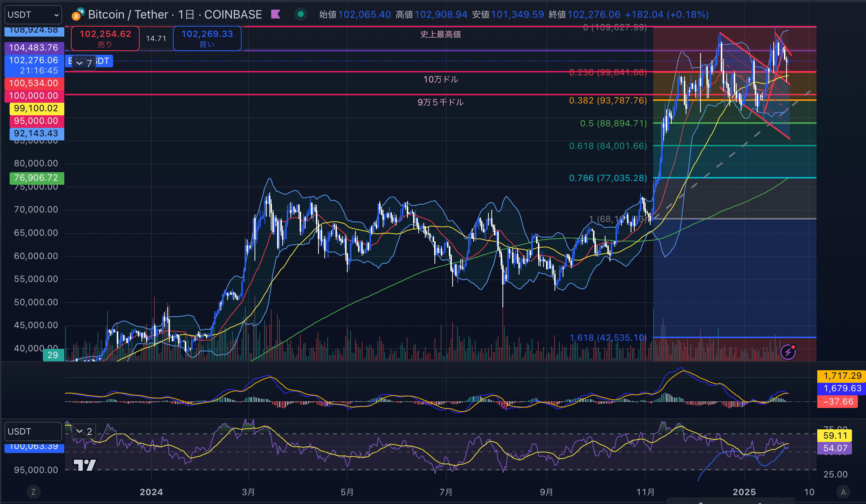Click the opening price 始値 102,065.40
Viewport: 866px width, 504px height.
(x=355, y=14)
